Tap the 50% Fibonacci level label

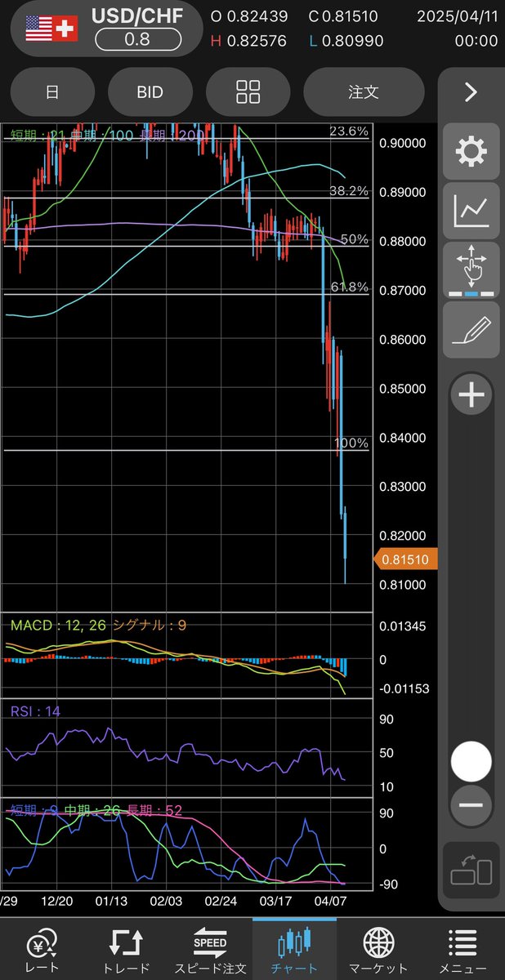pos(355,239)
